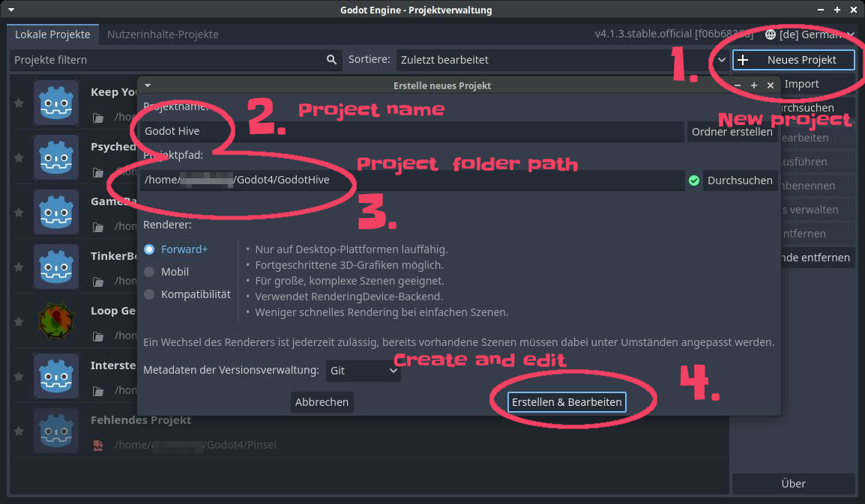
Task: Open the Sortiere dropdown showing Zuletzt bearbeitet
Action: point(563,60)
